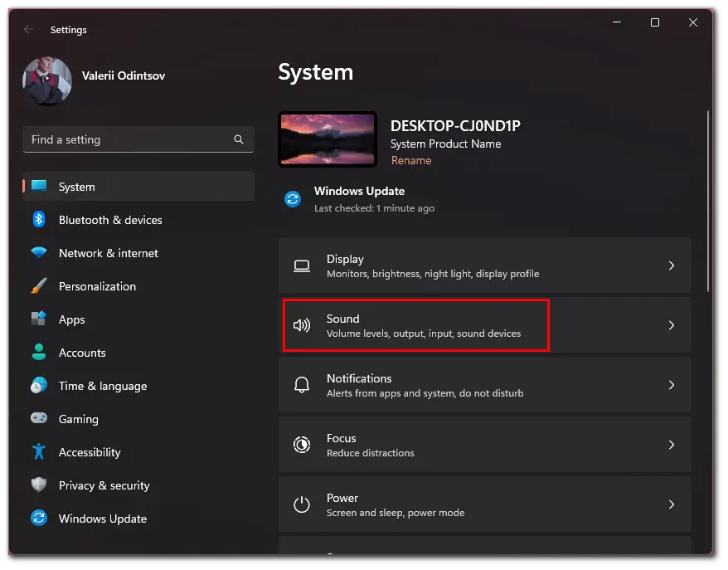Click the Display laptop icon

(302, 266)
